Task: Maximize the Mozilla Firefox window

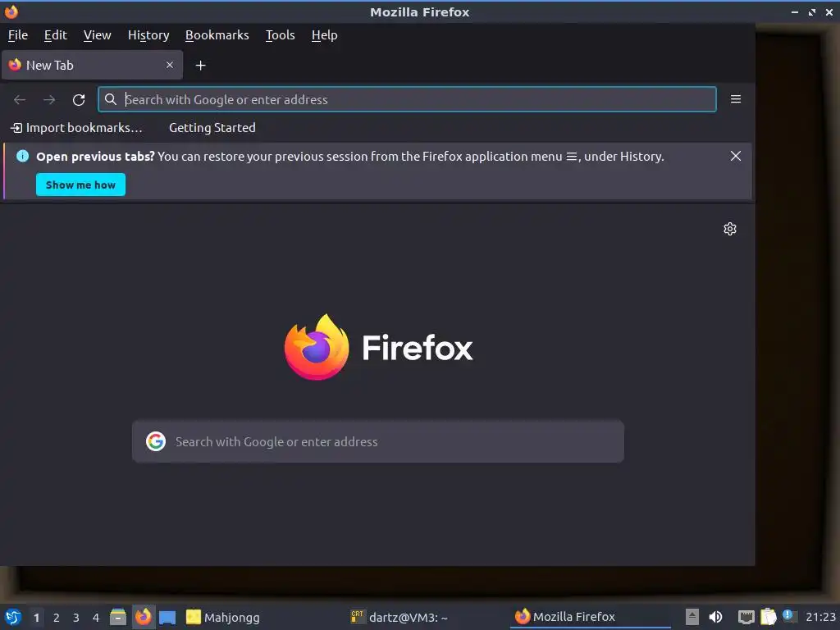Action: (x=812, y=11)
